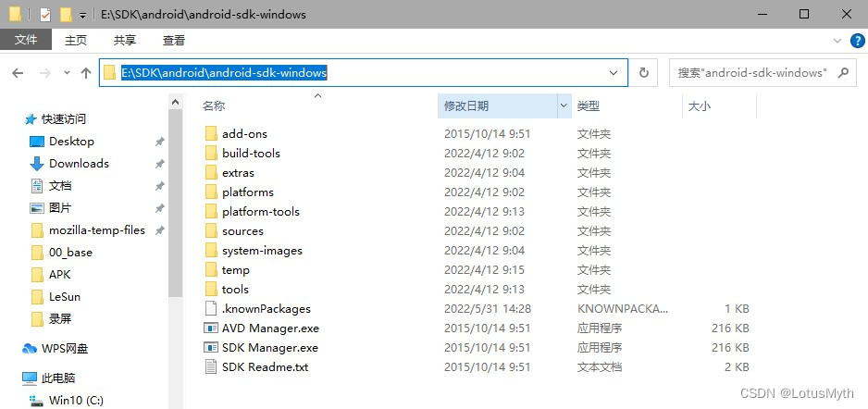Image resolution: width=868 pixels, height=409 pixels.
Task: Select the platforms folder icon
Action: click(x=211, y=192)
